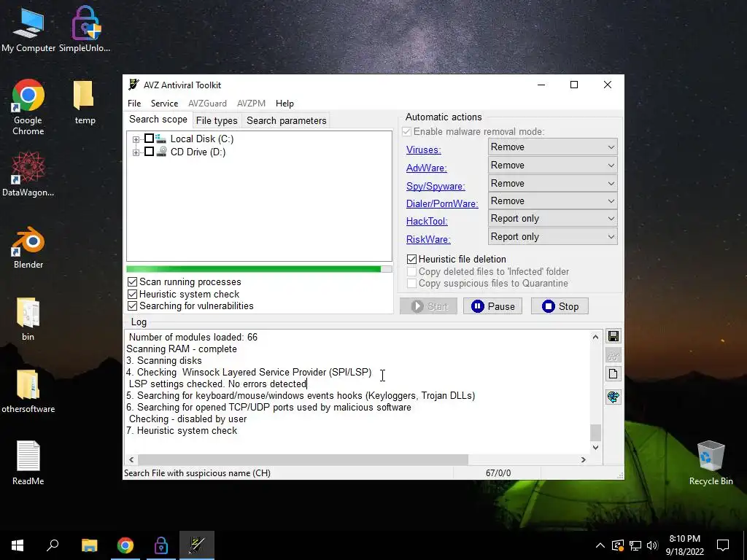Switch to the Search scope tab

pos(158,120)
